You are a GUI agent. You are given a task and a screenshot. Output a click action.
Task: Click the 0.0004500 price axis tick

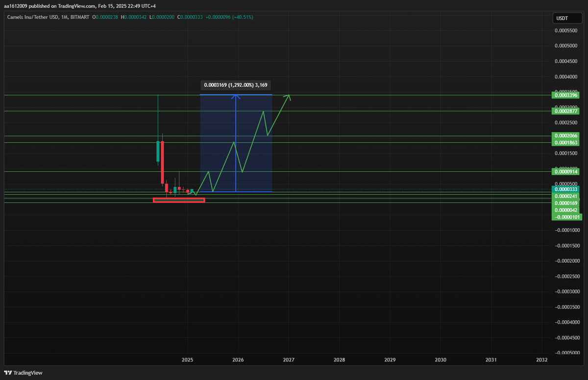[x=566, y=61]
